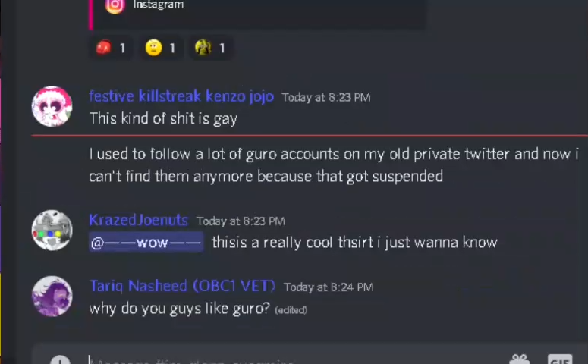
Task: Select the message "This kind of shit is gay"
Action: (x=163, y=118)
